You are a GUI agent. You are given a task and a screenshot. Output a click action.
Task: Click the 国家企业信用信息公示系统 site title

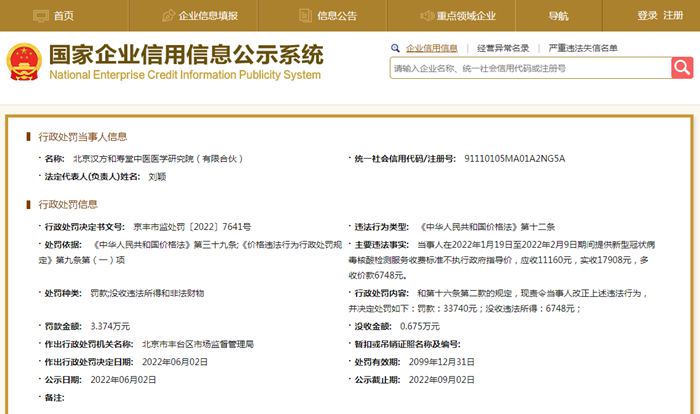click(x=186, y=54)
